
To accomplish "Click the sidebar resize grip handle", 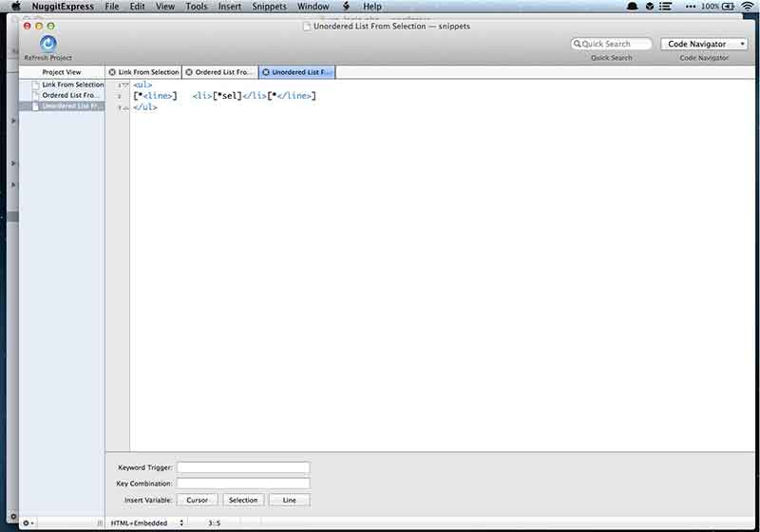I will tap(100, 522).
